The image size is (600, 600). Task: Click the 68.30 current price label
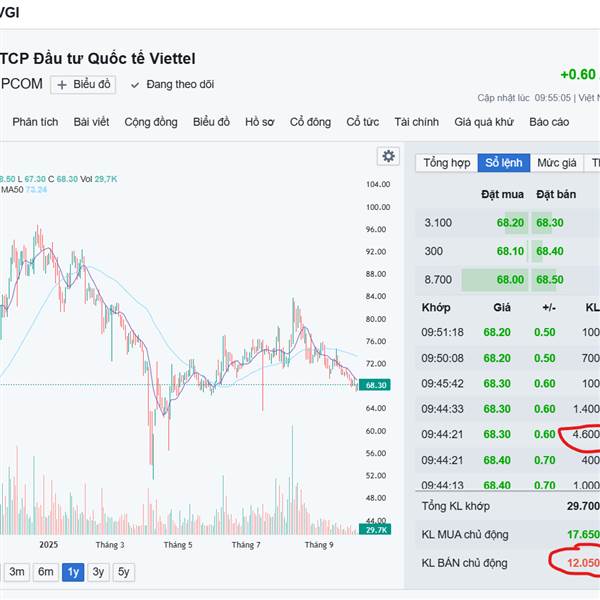click(377, 385)
